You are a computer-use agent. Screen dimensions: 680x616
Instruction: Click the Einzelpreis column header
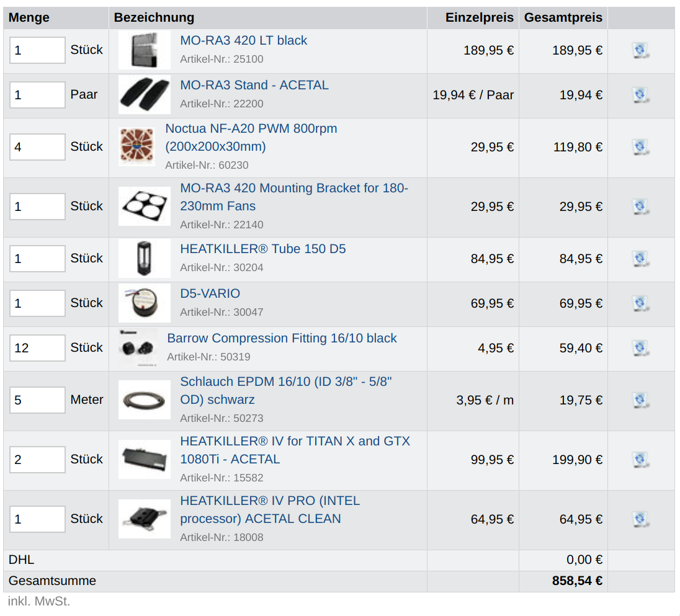(479, 17)
